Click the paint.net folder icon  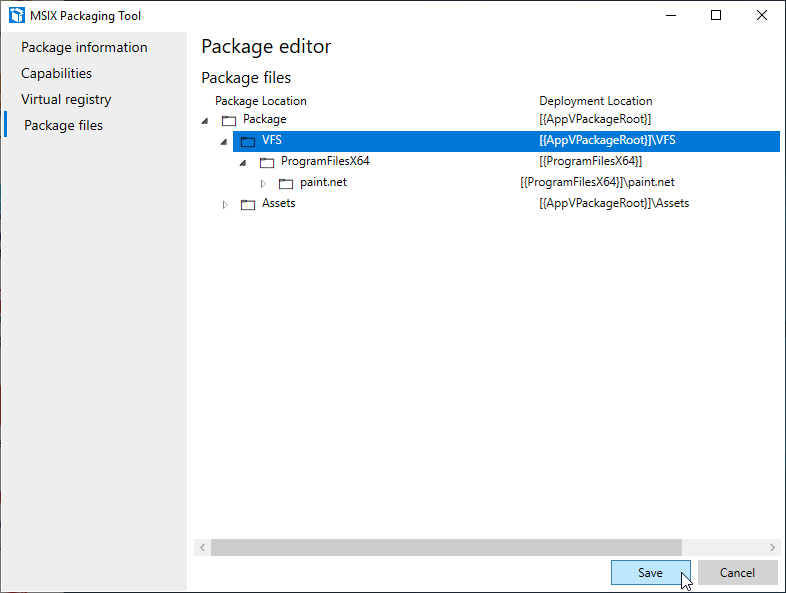pos(286,183)
